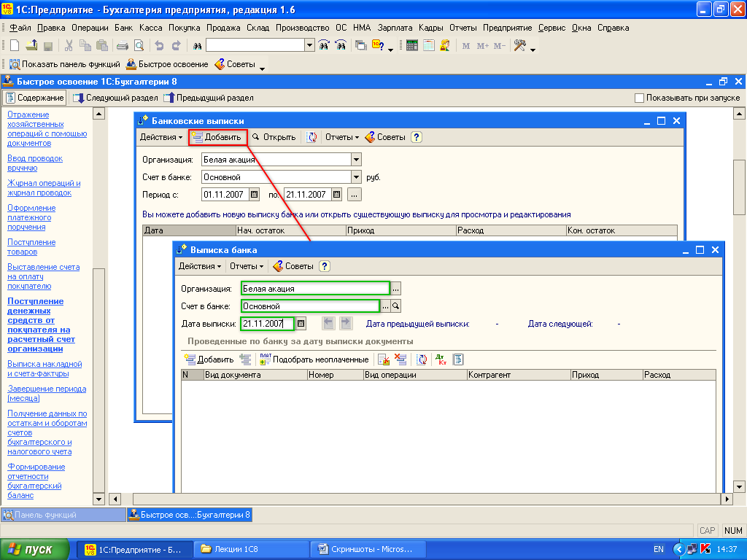The width and height of the screenshot is (747, 560).
Task: Click the Paste clipboard icon
Action: pos(102,46)
